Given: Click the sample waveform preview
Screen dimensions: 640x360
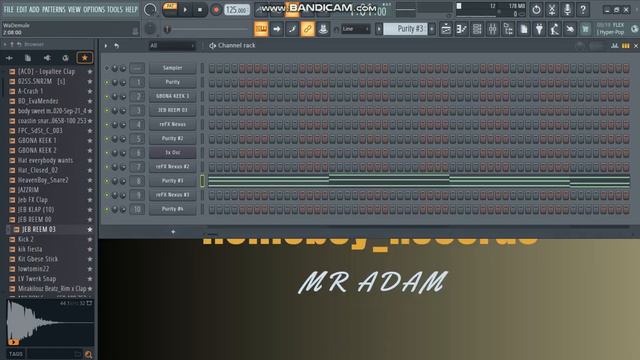Looking at the screenshot, I should tap(50, 323).
